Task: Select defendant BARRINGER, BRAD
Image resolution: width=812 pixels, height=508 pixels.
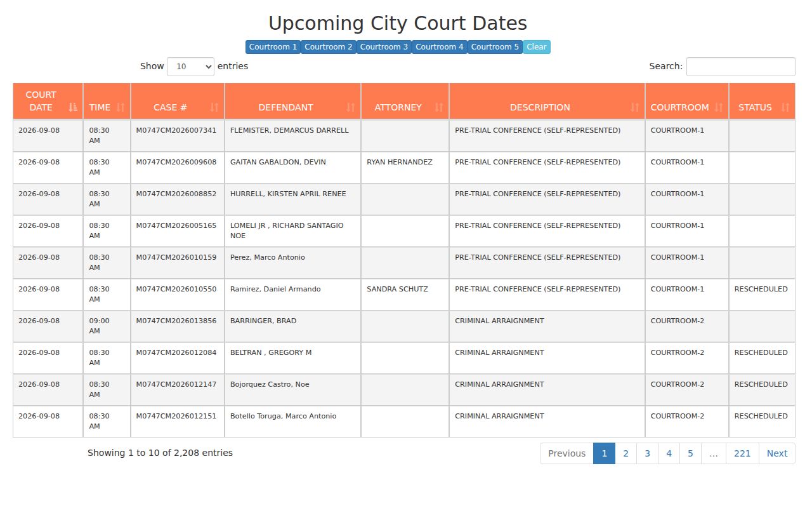Action: pyautogui.click(x=263, y=321)
